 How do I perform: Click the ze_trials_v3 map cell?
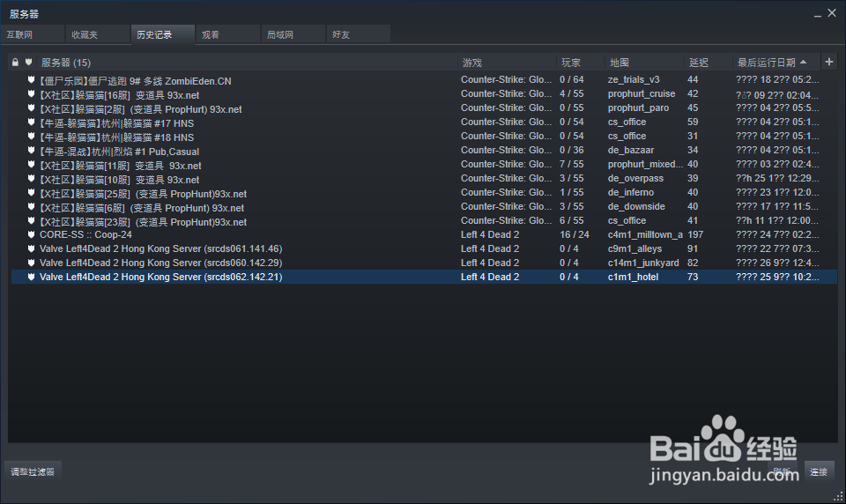tap(634, 80)
